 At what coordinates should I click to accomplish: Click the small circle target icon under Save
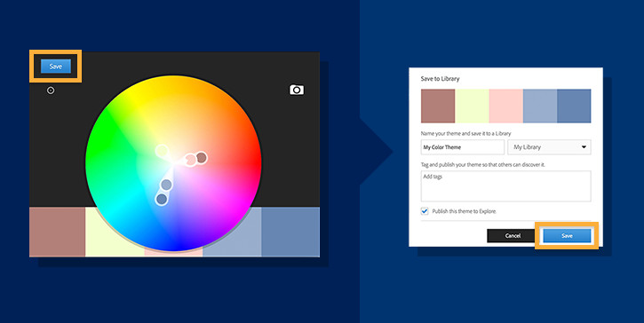[x=51, y=91]
